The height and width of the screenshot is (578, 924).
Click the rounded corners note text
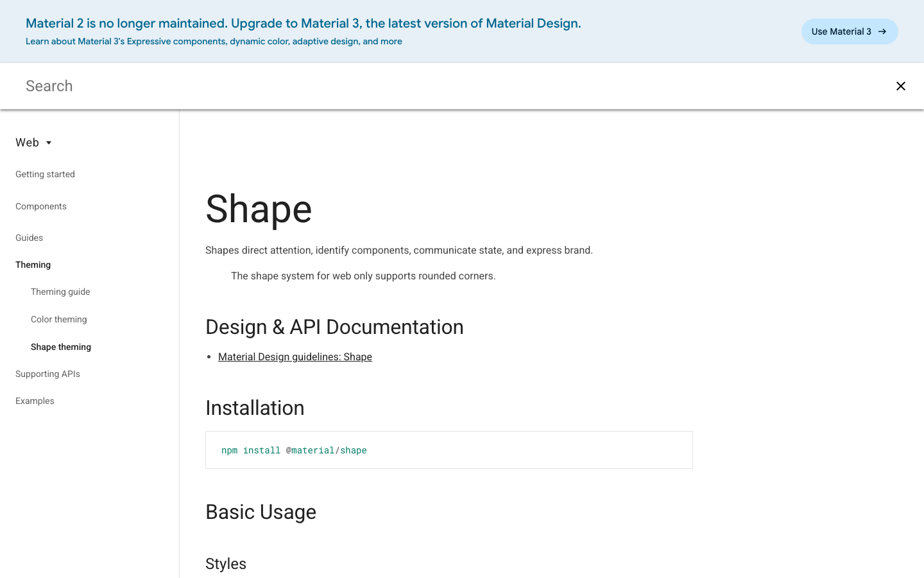(363, 276)
